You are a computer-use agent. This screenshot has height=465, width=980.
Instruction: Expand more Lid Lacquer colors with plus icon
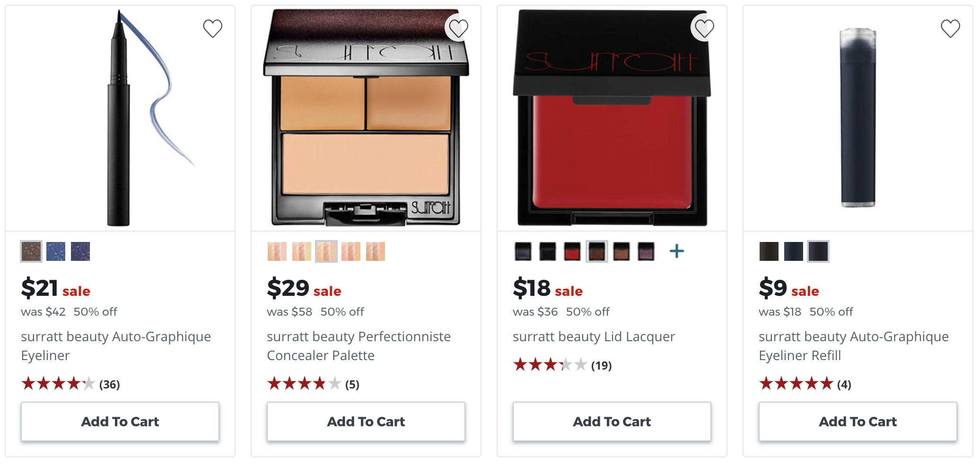[677, 251]
